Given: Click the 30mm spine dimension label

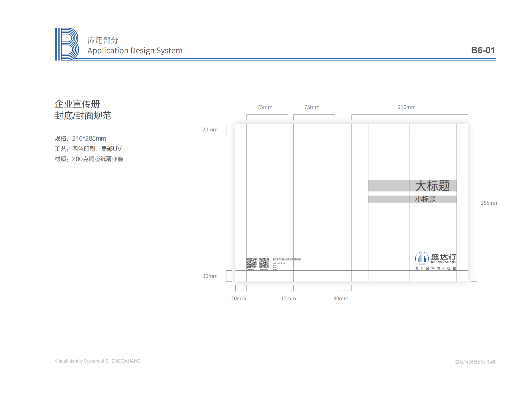Looking at the screenshot, I should 341,298.
